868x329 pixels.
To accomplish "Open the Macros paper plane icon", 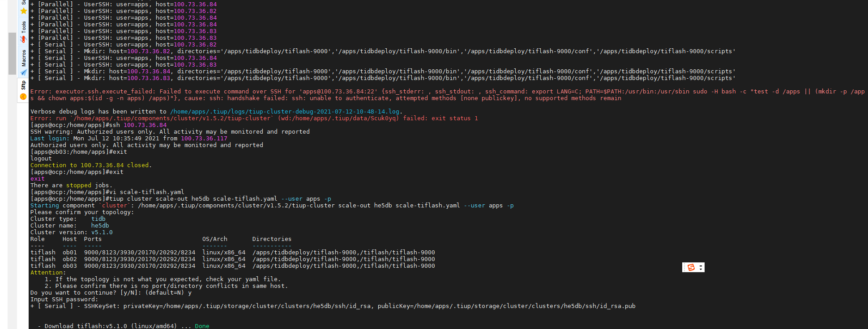I will point(24,72).
